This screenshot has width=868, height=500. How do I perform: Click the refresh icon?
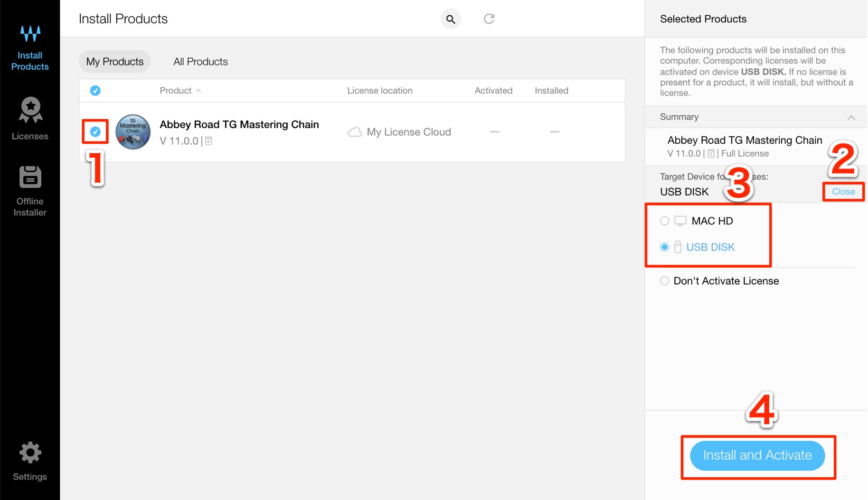[489, 19]
